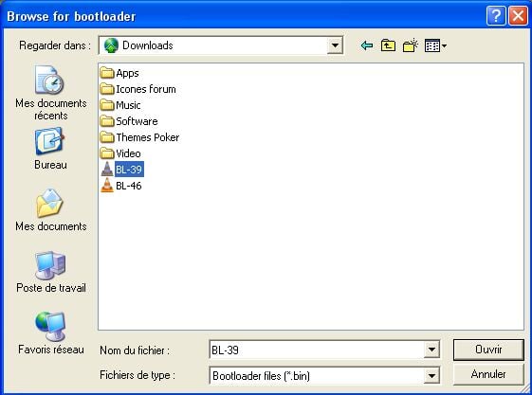This screenshot has height=395, width=532.
Task: Go up one folder level
Action: coord(388,45)
